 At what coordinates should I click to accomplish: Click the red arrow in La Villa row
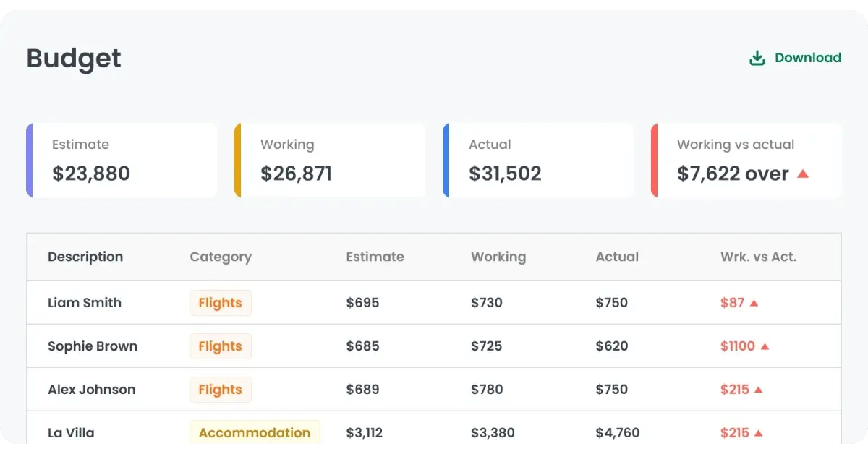[758, 433]
